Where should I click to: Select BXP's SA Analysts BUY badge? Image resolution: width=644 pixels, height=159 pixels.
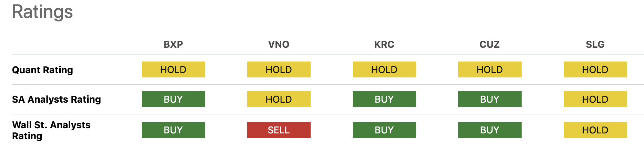click(173, 99)
